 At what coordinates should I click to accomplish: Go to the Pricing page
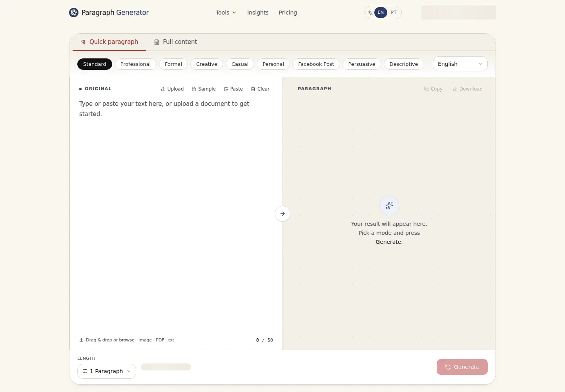click(x=288, y=13)
